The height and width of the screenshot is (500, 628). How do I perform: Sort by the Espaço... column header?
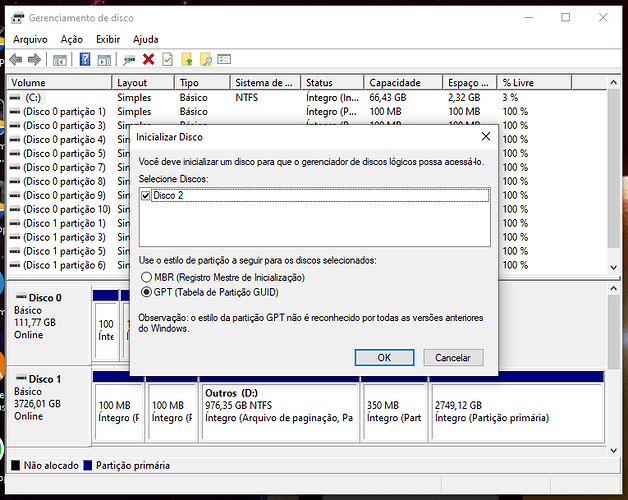(x=470, y=83)
